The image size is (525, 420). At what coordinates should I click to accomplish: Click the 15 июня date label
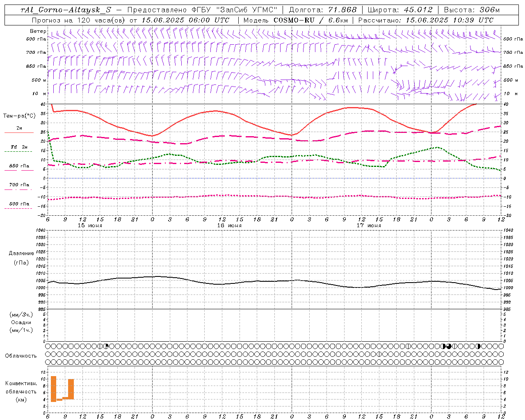[x=90, y=226]
